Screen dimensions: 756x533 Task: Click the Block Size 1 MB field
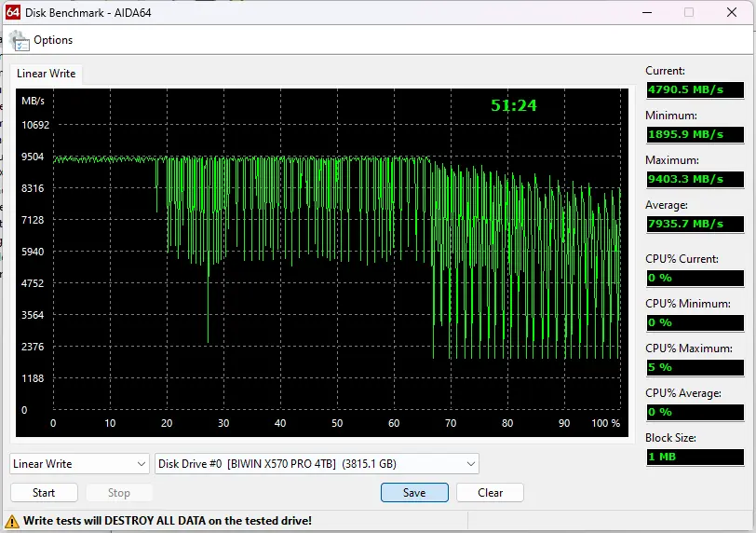(x=695, y=457)
